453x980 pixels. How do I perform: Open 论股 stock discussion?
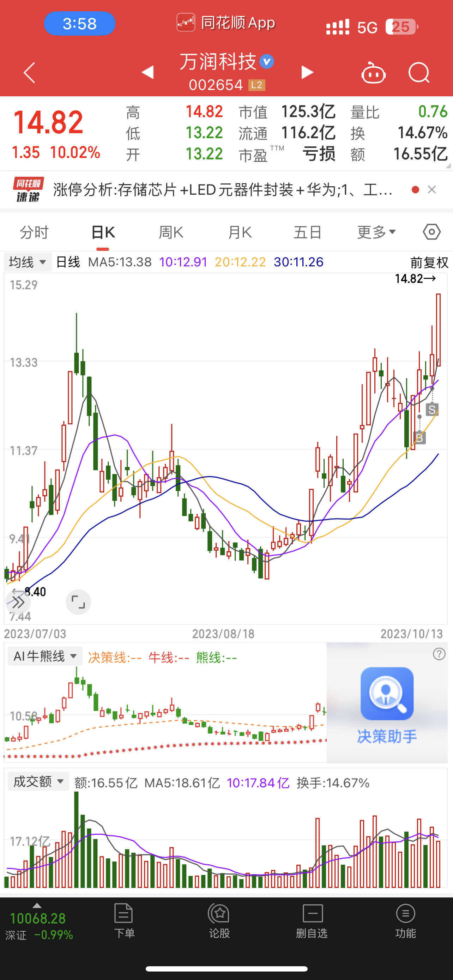[219, 921]
